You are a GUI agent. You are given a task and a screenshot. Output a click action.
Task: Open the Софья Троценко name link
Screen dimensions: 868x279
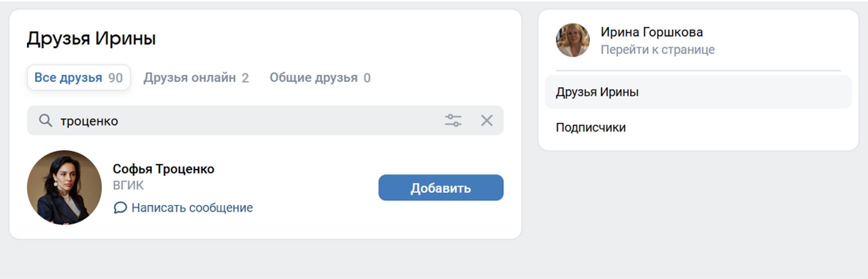click(163, 169)
